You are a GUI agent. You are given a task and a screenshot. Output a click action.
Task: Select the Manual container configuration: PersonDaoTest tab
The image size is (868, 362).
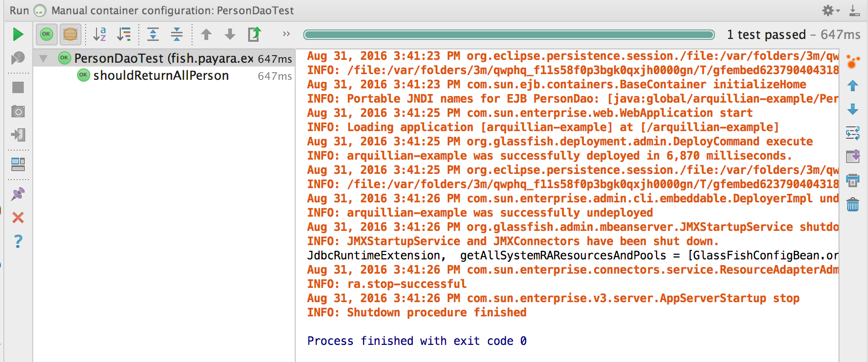[x=172, y=10]
